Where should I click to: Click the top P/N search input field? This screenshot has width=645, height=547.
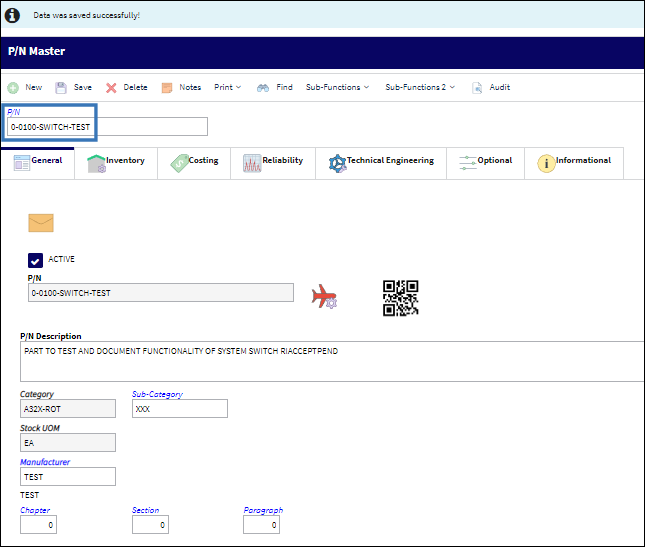[107, 127]
